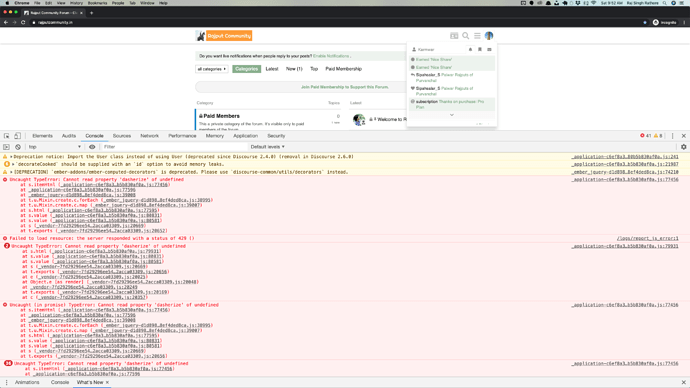Close the bottom drawer
This screenshot has height=388, width=690.
[683, 382]
